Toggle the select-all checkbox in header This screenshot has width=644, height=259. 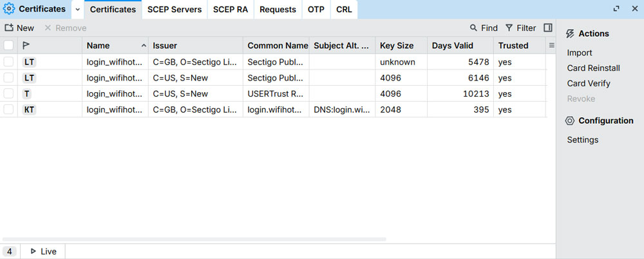pos(8,46)
